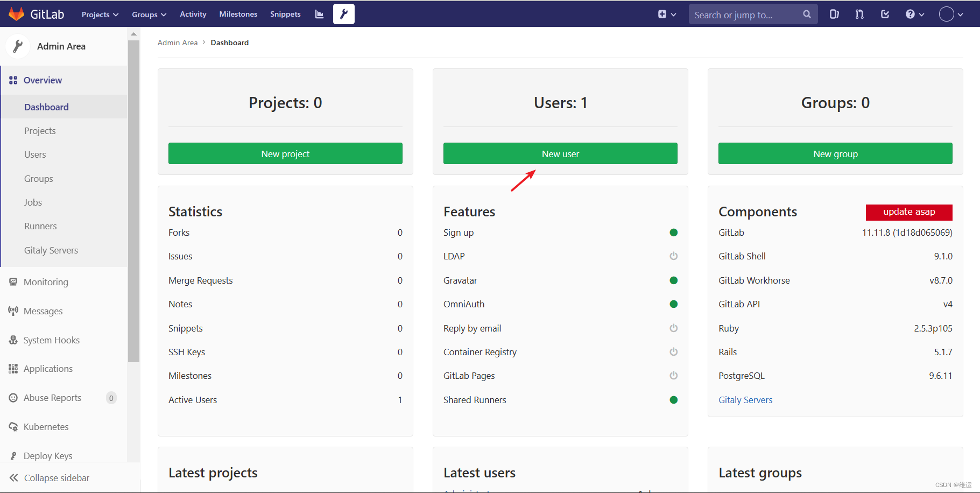Click the Messages broadcast icon
The image size is (980, 493).
(13, 311)
